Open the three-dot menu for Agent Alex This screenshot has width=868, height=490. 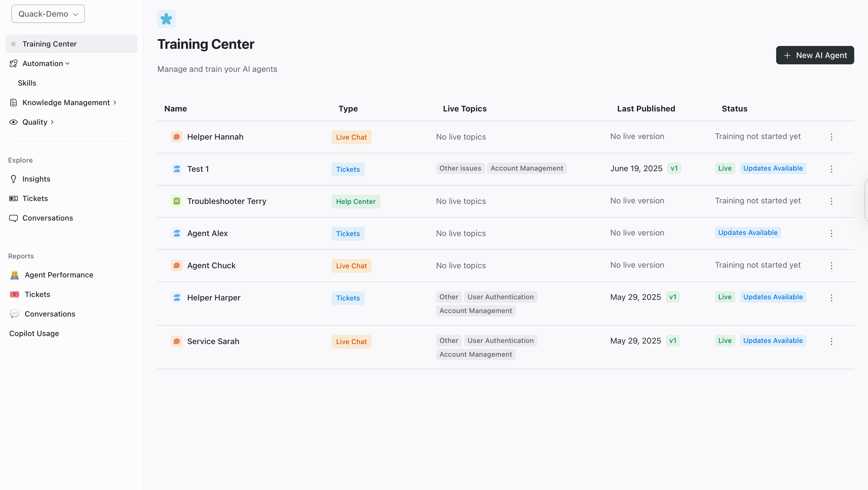[x=831, y=233]
